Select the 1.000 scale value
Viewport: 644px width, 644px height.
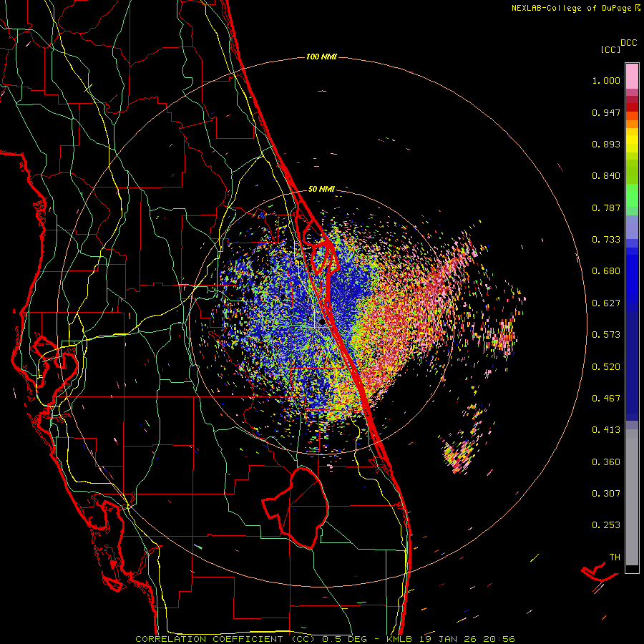point(606,80)
